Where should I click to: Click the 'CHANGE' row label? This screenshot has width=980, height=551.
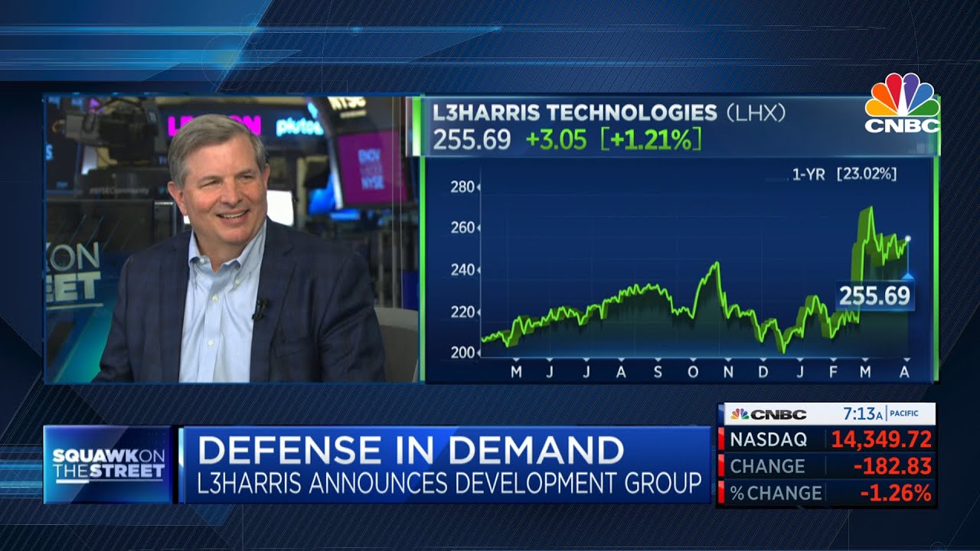(767, 466)
